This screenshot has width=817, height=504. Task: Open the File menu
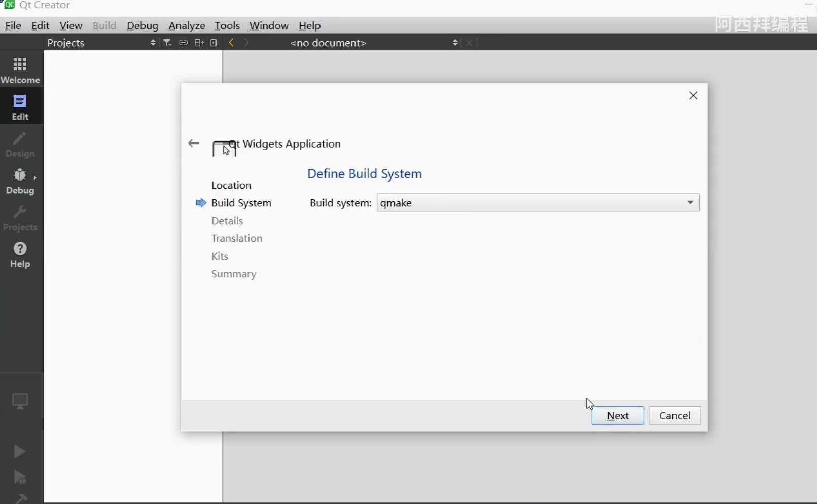tap(13, 25)
